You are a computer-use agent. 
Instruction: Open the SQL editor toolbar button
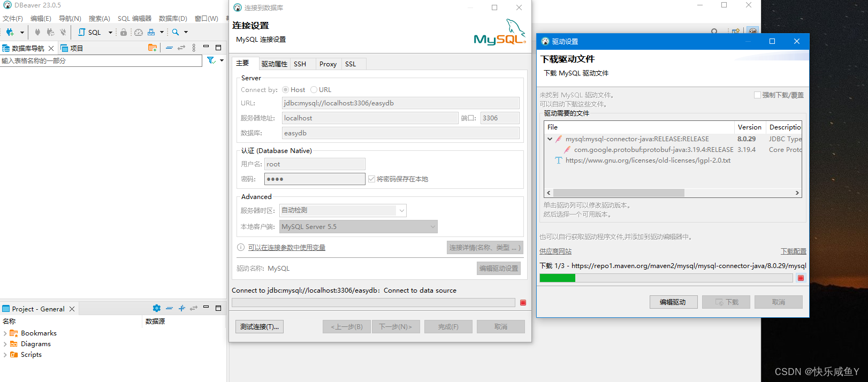pyautogui.click(x=90, y=32)
